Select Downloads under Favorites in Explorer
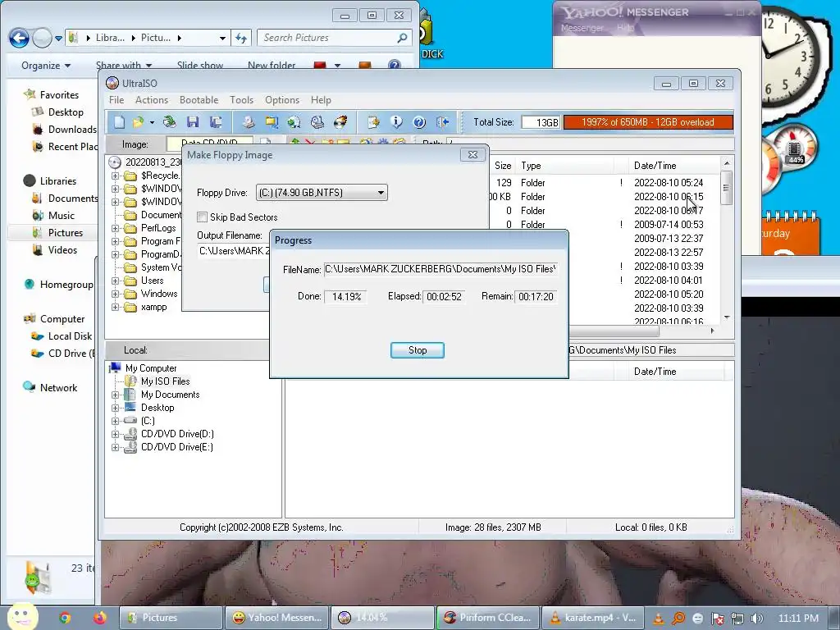Image resolution: width=840 pixels, height=630 pixels. tap(72, 129)
